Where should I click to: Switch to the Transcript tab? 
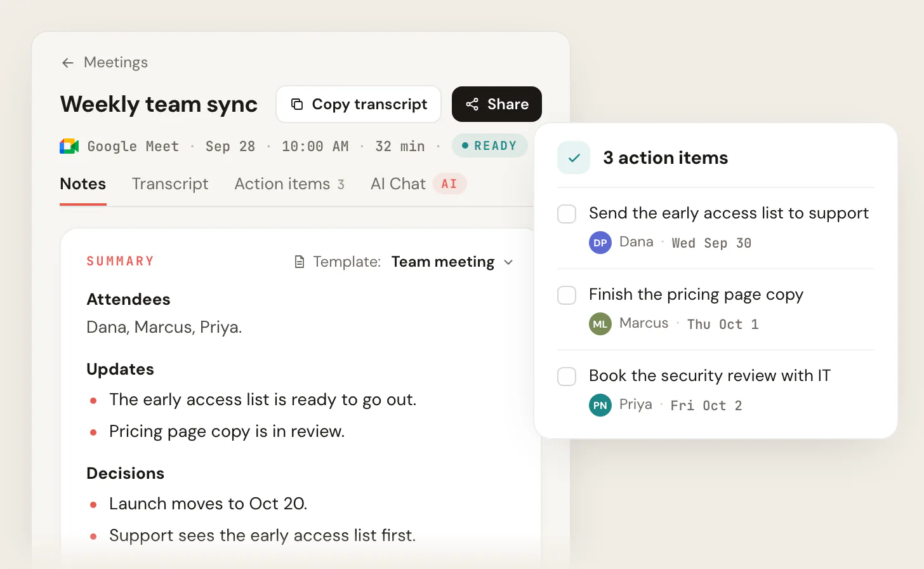(170, 184)
